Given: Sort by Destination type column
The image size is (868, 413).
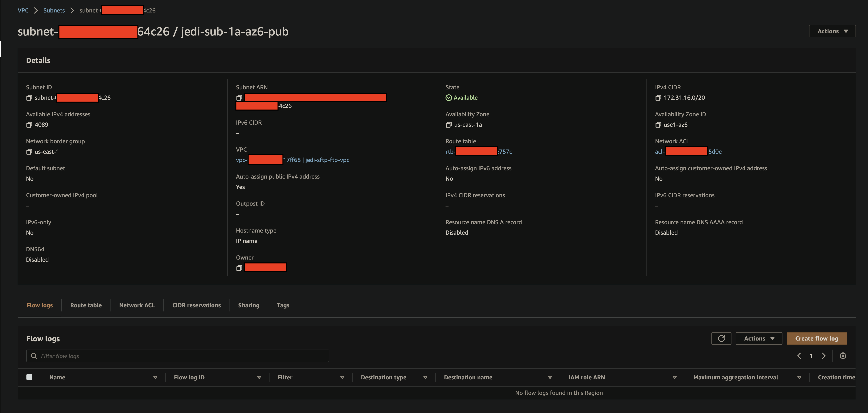Looking at the screenshot, I should point(425,377).
